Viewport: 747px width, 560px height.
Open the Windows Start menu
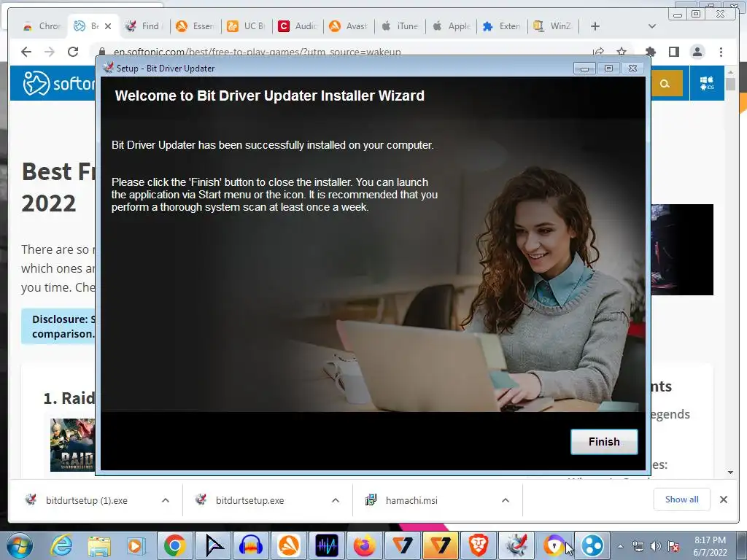click(20, 545)
